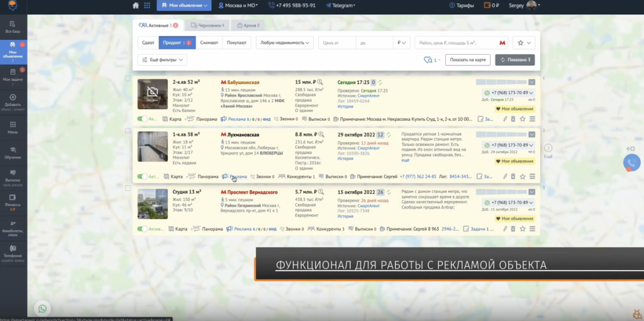Open Мои задачи in the sidebar
The width and height of the screenshot is (644, 321).
tap(13, 76)
